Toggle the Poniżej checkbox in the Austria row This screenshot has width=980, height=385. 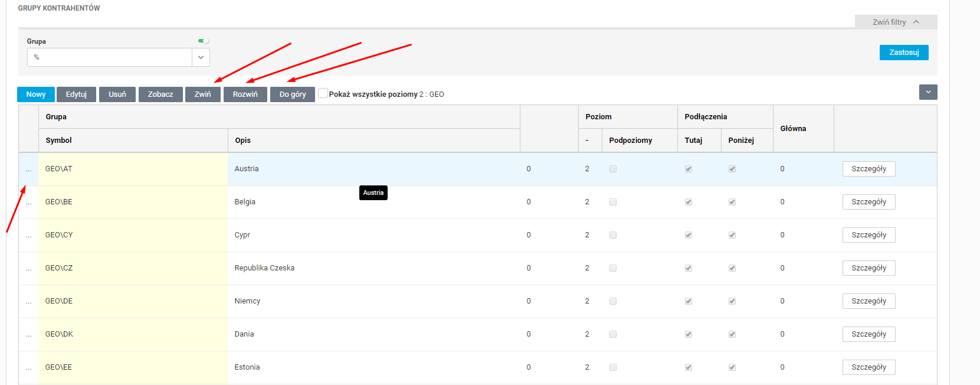(x=732, y=169)
